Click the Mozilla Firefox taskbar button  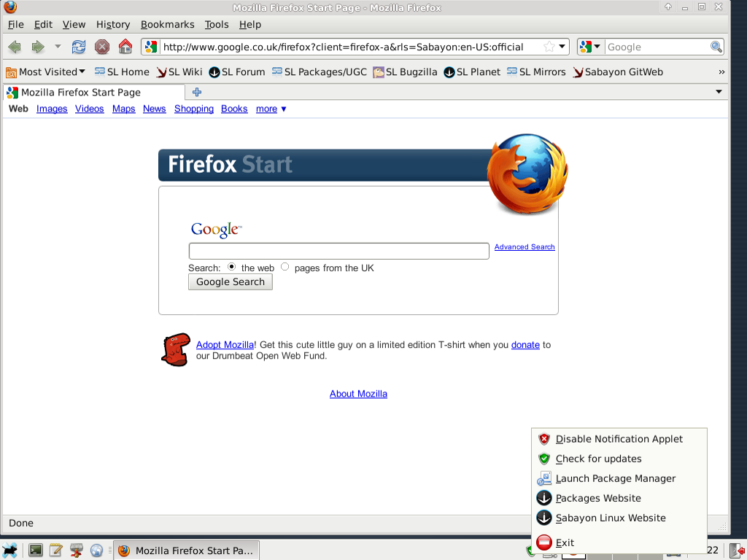pyautogui.click(x=186, y=551)
